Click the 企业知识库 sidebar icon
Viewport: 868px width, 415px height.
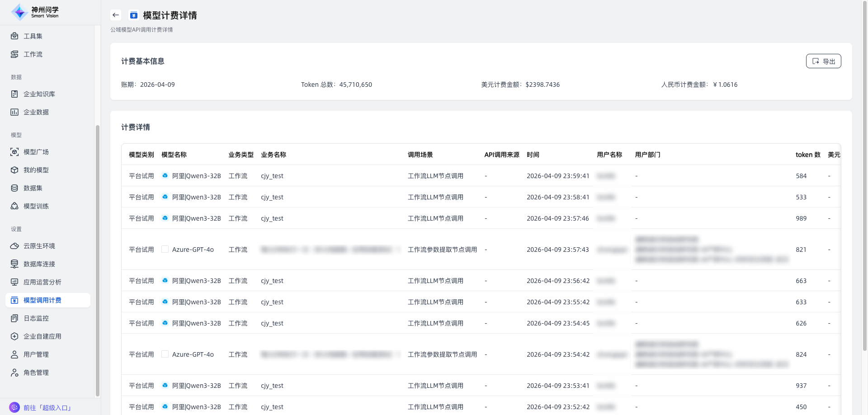(14, 94)
